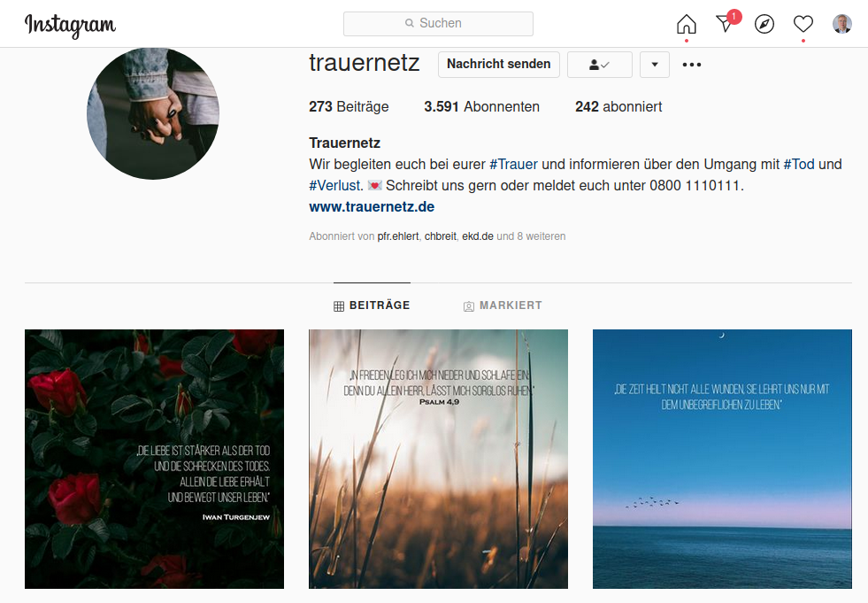This screenshot has width=868, height=603.
Task: Open the Explore compass icon
Action: [x=764, y=24]
